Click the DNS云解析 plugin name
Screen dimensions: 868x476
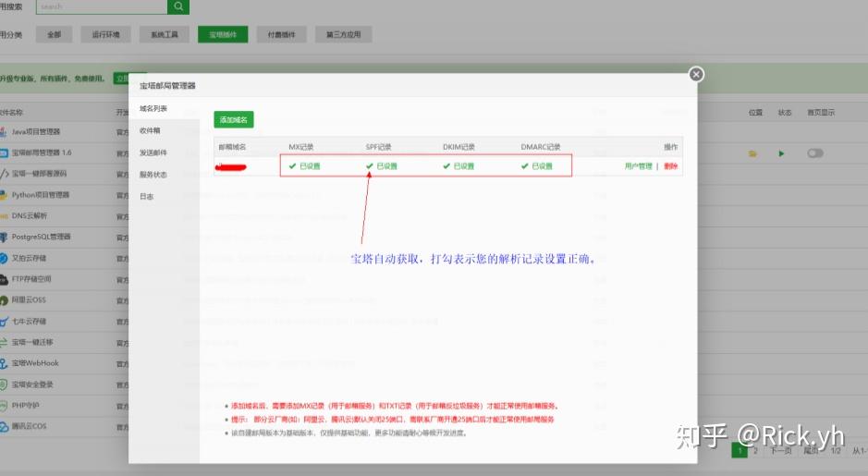[x=30, y=216]
